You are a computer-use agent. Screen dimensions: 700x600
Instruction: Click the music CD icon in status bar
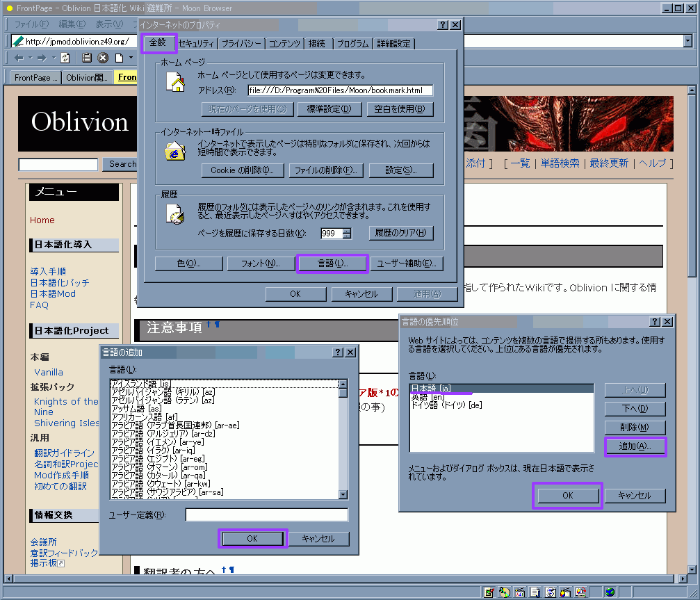tap(503, 592)
